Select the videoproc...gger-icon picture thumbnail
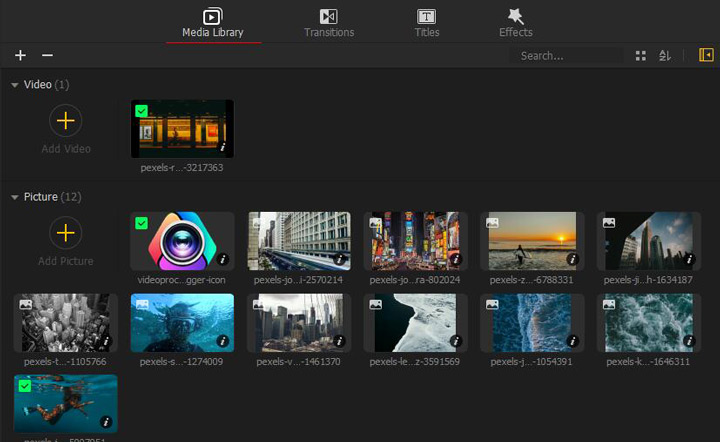720x442 pixels. pyautogui.click(x=182, y=241)
